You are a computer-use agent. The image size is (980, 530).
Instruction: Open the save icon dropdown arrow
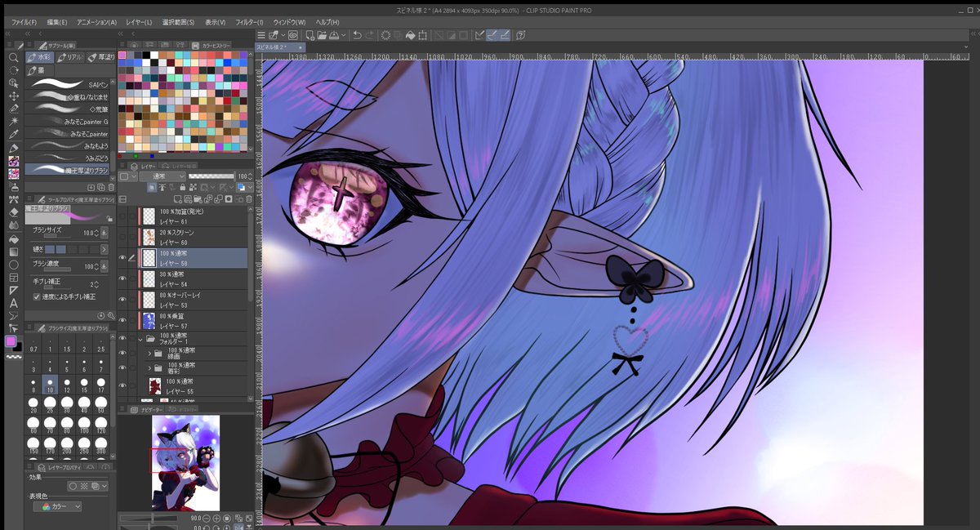point(343,35)
